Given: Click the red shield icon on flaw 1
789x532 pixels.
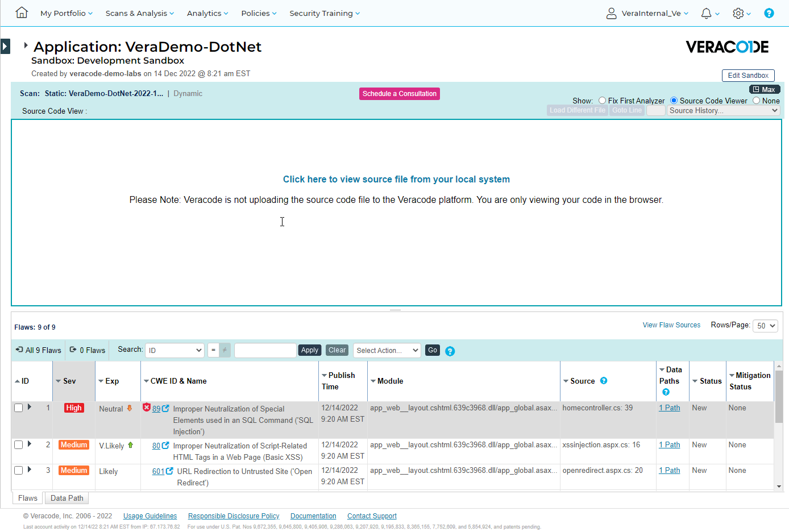Looking at the screenshot, I should [x=147, y=407].
